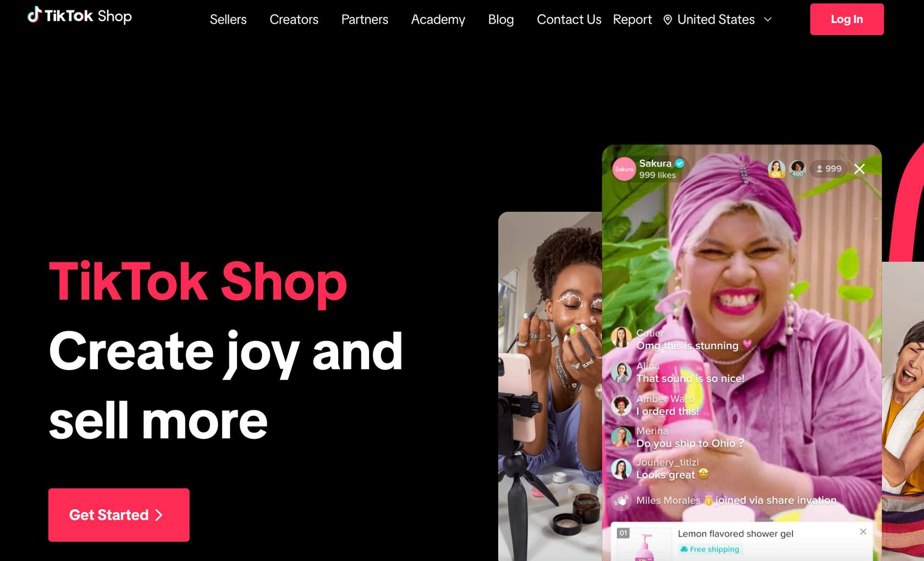Open the Blog link
This screenshot has height=561, width=924.
501,20
